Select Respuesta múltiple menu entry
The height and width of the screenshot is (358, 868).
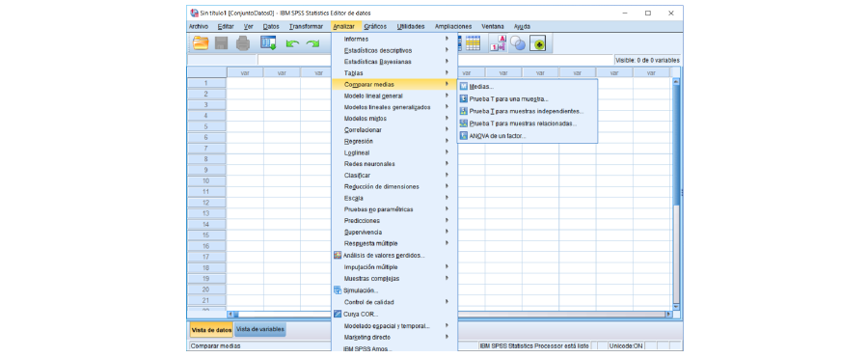point(394,243)
